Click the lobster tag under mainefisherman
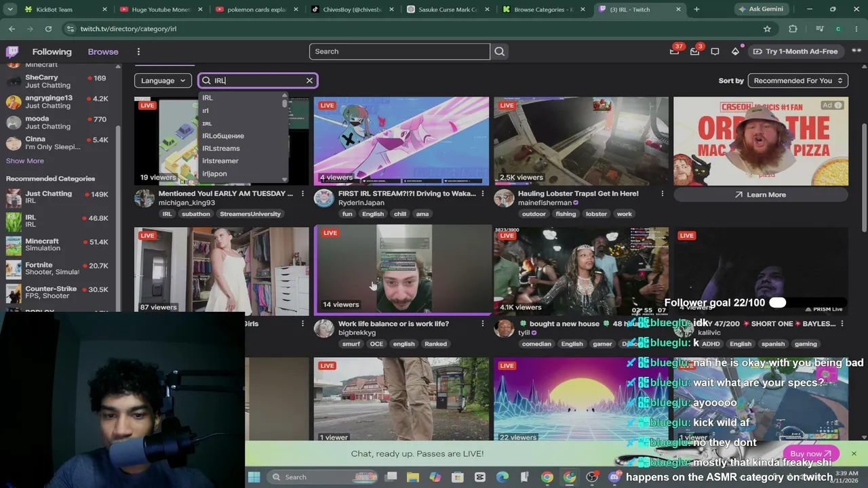The width and height of the screenshot is (868, 488). (x=596, y=214)
